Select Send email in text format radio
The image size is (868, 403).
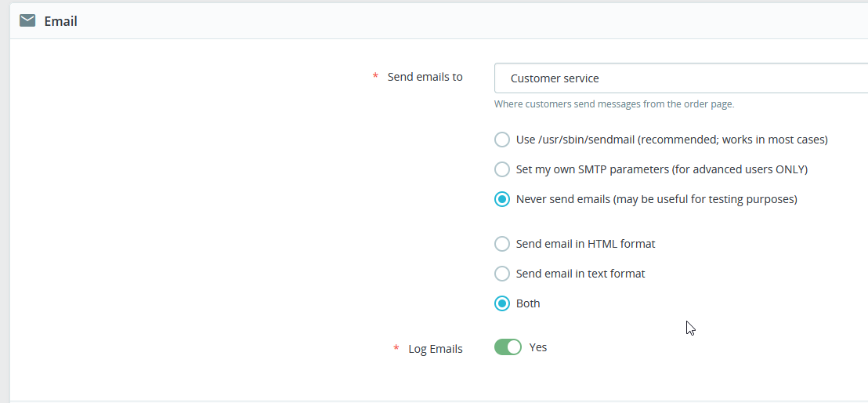tap(502, 274)
